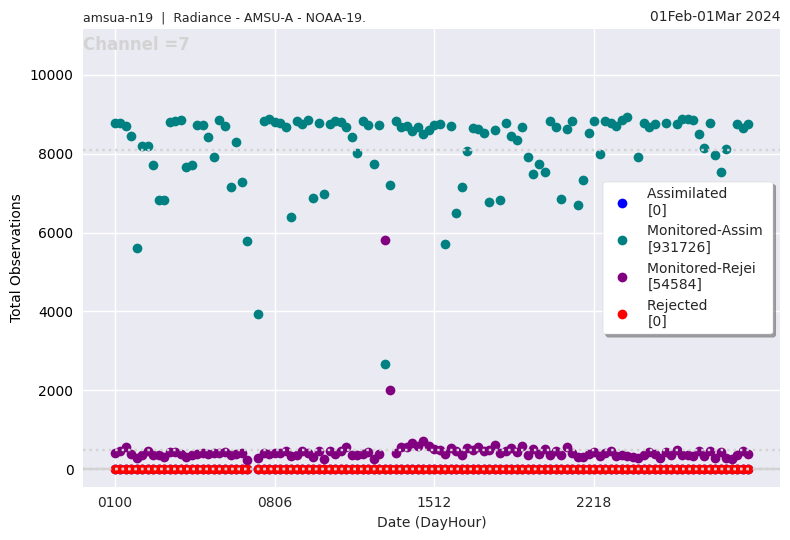The height and width of the screenshot is (540, 790).
Task: Click the 01Feb-01Mar 2024 date range text
Action: 714,16
